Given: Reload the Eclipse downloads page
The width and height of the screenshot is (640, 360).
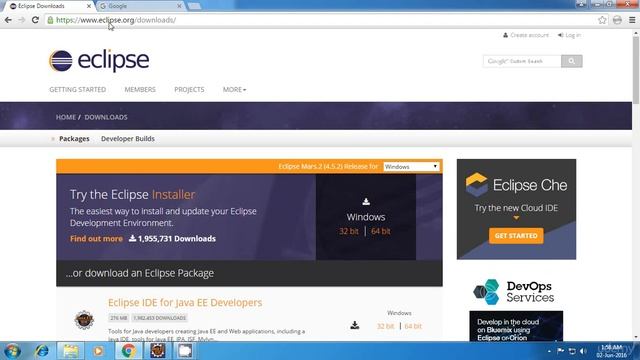Looking at the screenshot, I should 35,20.
